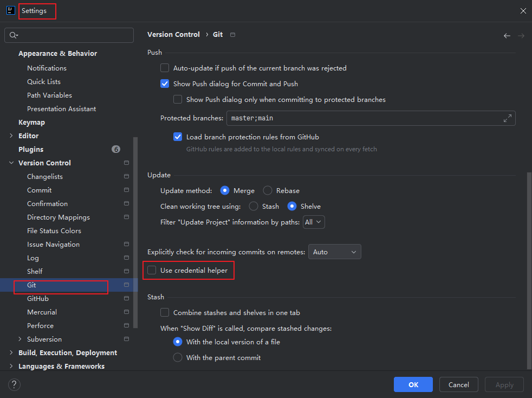
Task: Click the OK button
Action: tap(413, 384)
